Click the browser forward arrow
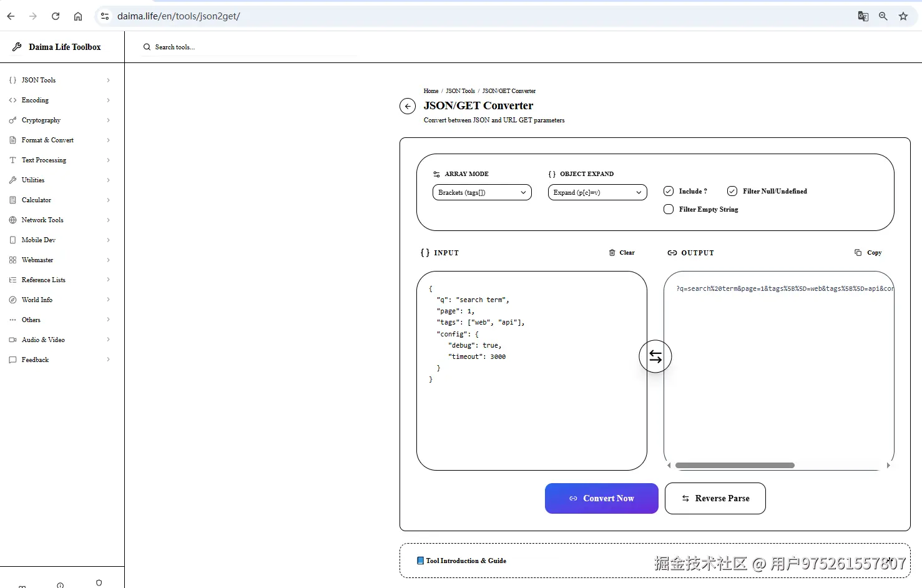The width and height of the screenshot is (922, 588). coord(33,16)
